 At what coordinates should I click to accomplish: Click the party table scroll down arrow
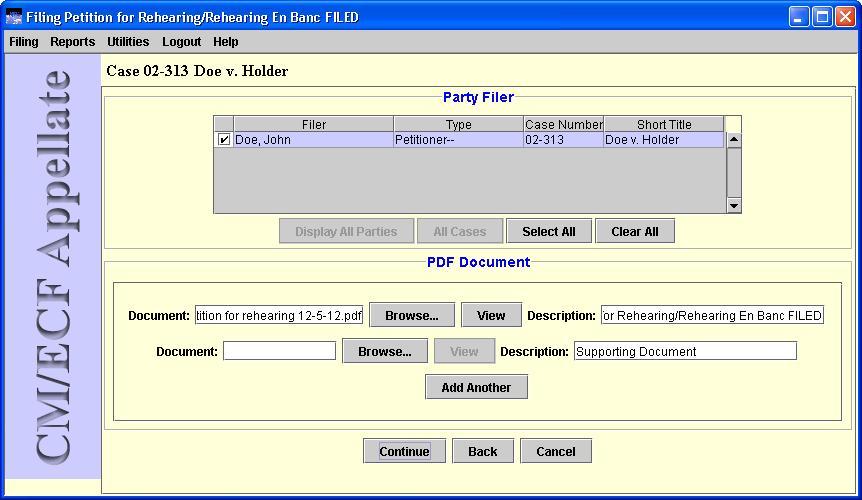734,205
